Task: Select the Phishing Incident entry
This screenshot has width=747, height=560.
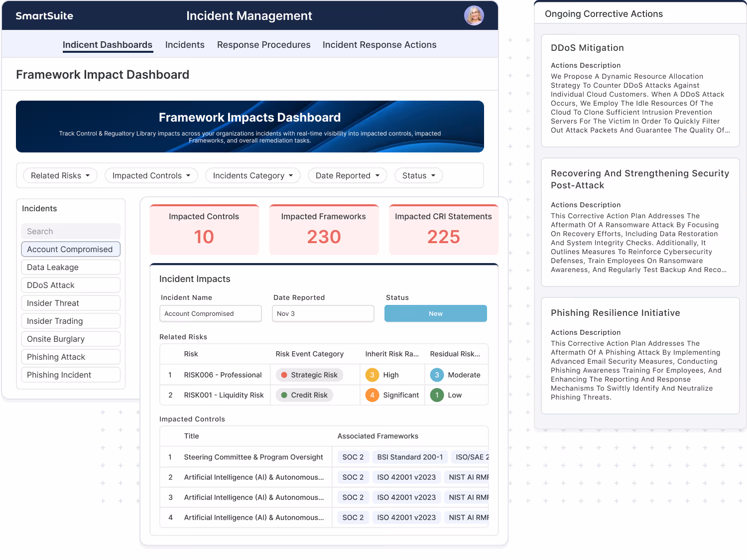Action: (x=71, y=375)
